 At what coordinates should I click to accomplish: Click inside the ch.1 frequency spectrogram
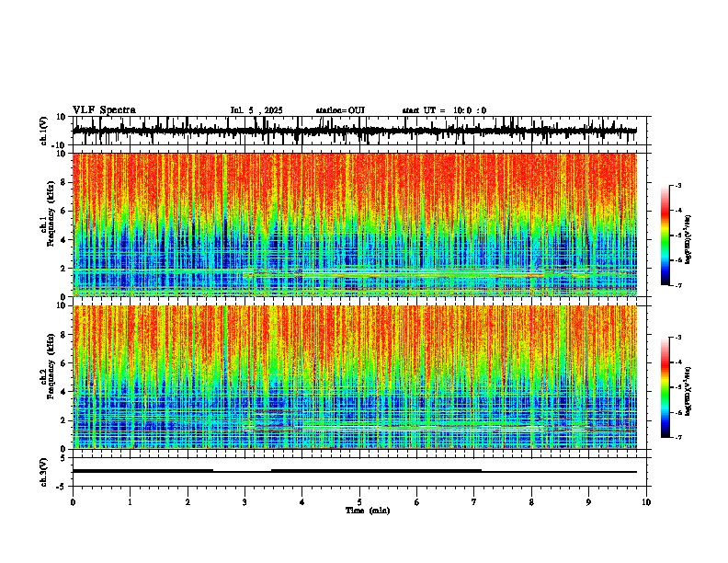point(354,224)
